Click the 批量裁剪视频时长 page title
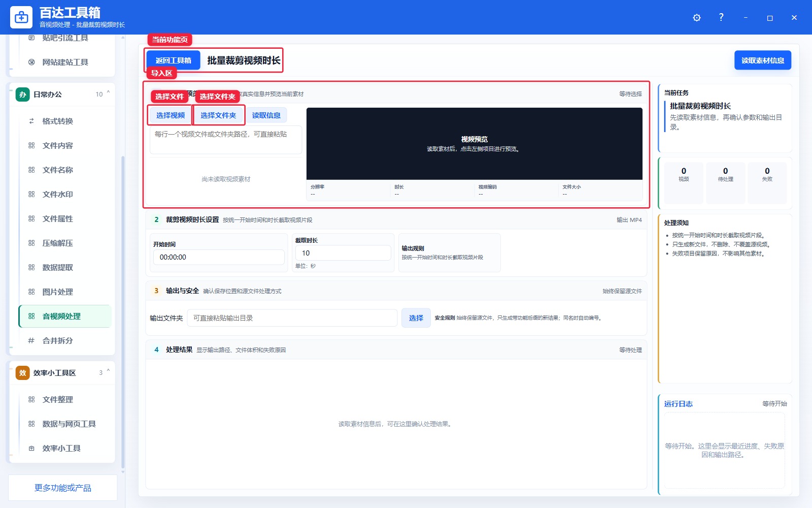Viewport: 812px width, 508px height. [244, 60]
